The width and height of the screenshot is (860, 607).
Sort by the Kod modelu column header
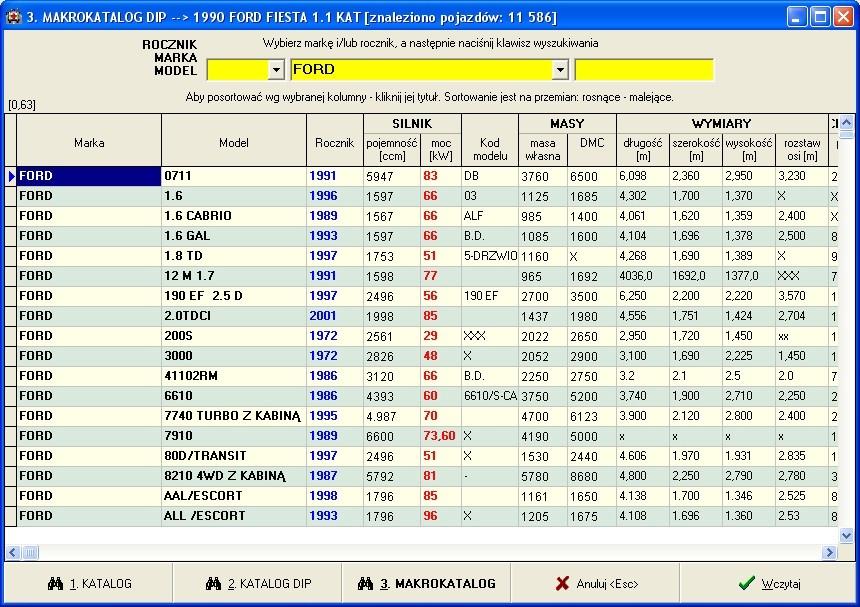(490, 140)
